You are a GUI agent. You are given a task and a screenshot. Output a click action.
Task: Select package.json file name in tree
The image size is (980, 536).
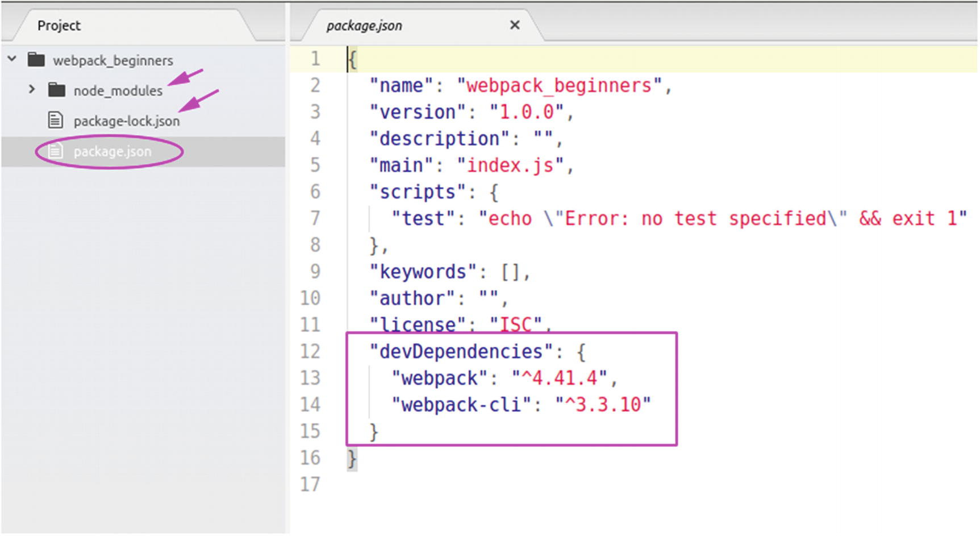coord(112,152)
